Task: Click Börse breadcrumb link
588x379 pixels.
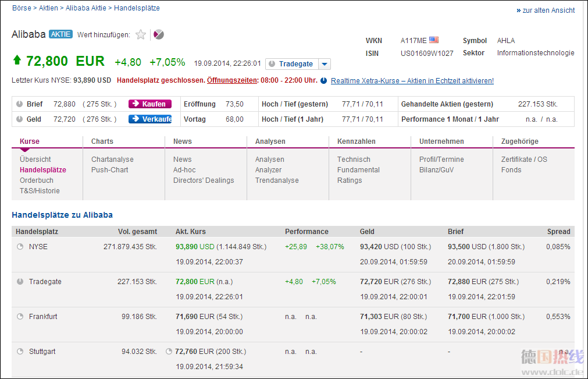Action: 22,8
